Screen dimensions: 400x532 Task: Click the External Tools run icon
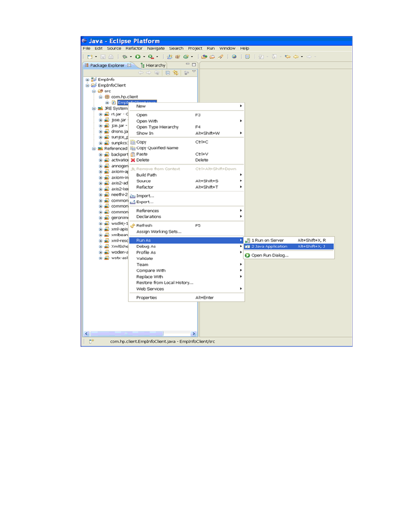151,57
